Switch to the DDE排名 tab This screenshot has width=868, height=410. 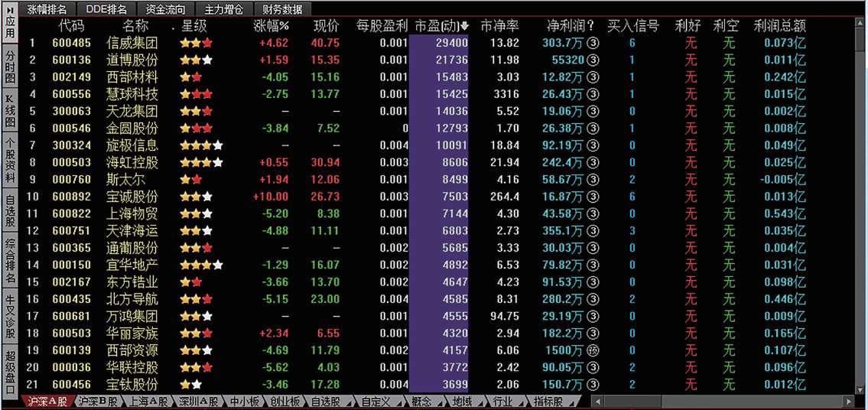(106, 9)
